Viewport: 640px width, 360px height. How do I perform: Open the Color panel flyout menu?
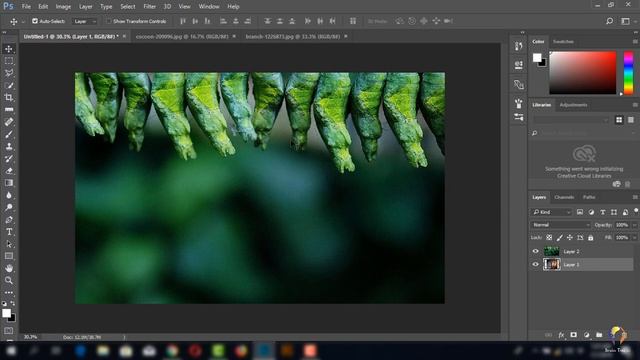pyautogui.click(x=635, y=42)
